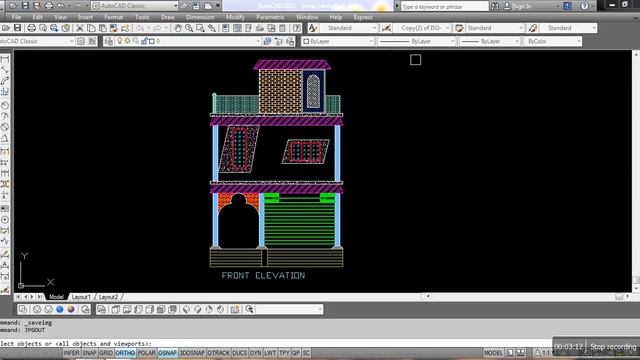The image size is (640, 360).
Task: Toggle ORTHO mode in status bar
Action: point(125,353)
